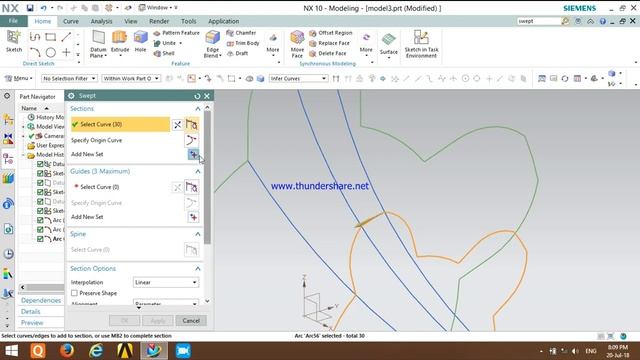This screenshot has height=360, width=640.
Task: Click Sections Add New Set icon
Action: pos(193,154)
